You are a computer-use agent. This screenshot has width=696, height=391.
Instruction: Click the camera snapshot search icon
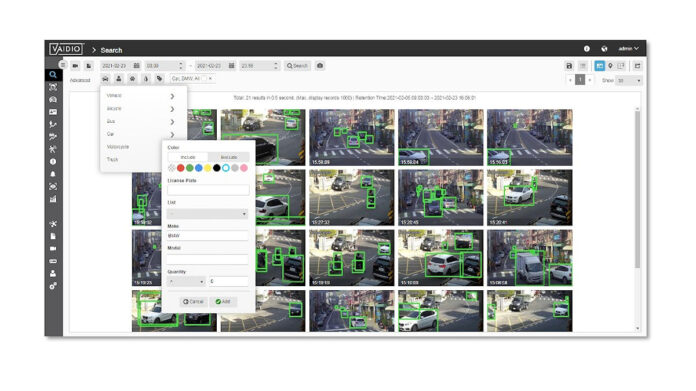coord(320,66)
